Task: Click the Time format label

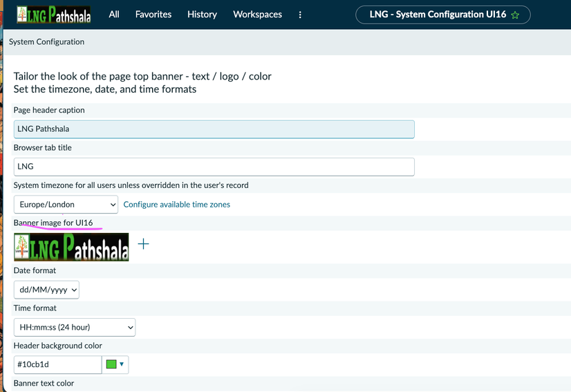Action: click(35, 308)
